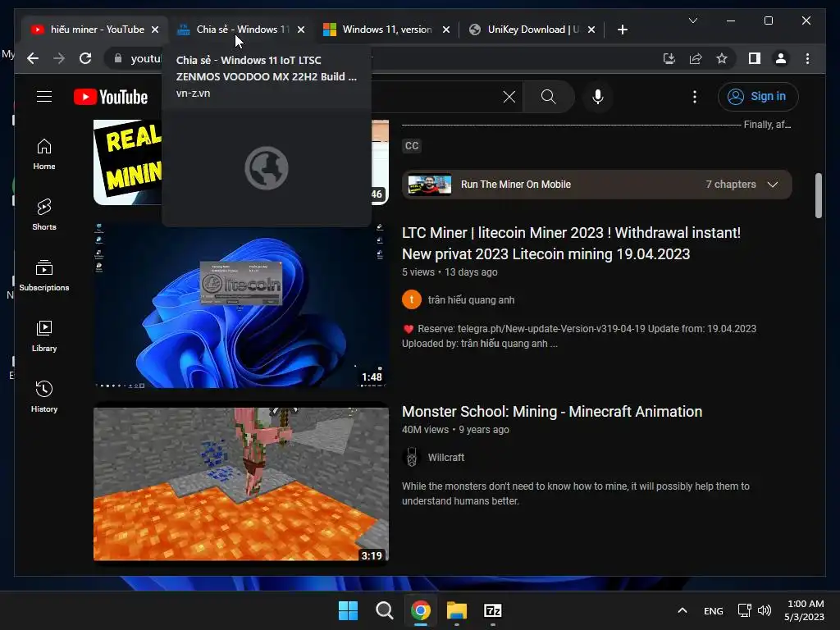The height and width of the screenshot is (630, 840).
Task: Expand the 7 chapters dropdown
Action: coord(773,185)
